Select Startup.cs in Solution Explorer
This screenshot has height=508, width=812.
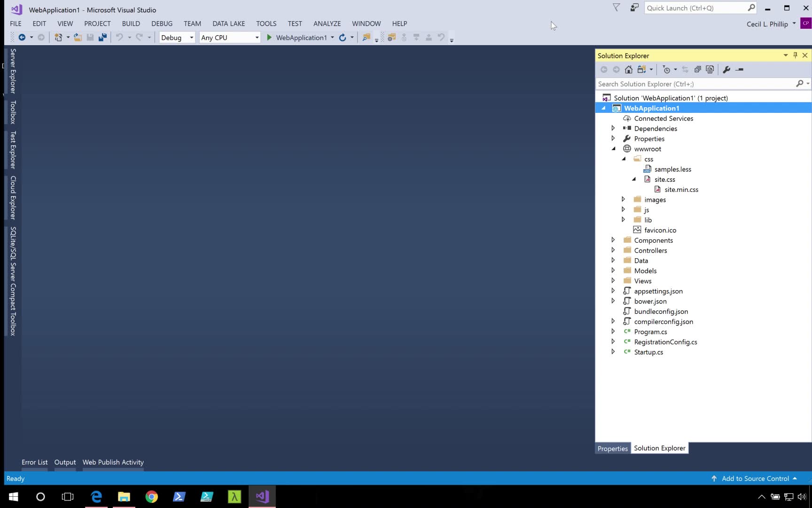coord(648,352)
